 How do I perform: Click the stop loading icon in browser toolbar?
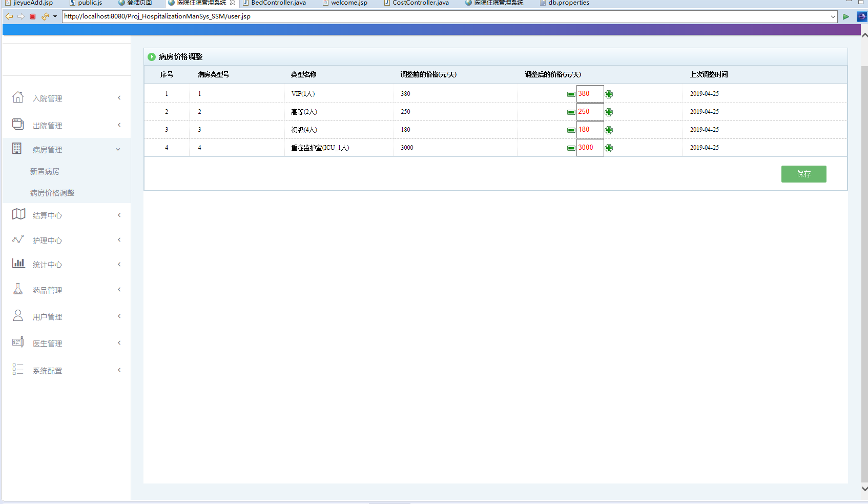[x=33, y=16]
